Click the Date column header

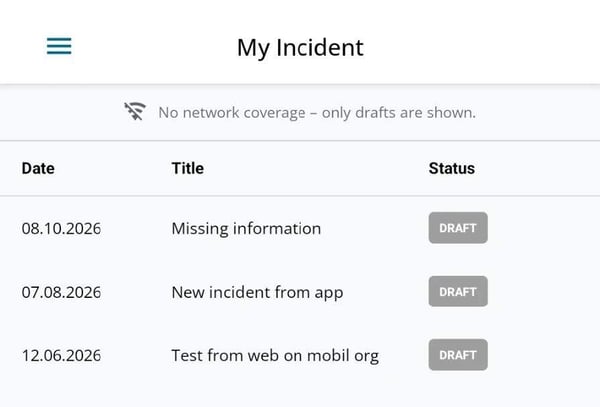click(x=38, y=168)
